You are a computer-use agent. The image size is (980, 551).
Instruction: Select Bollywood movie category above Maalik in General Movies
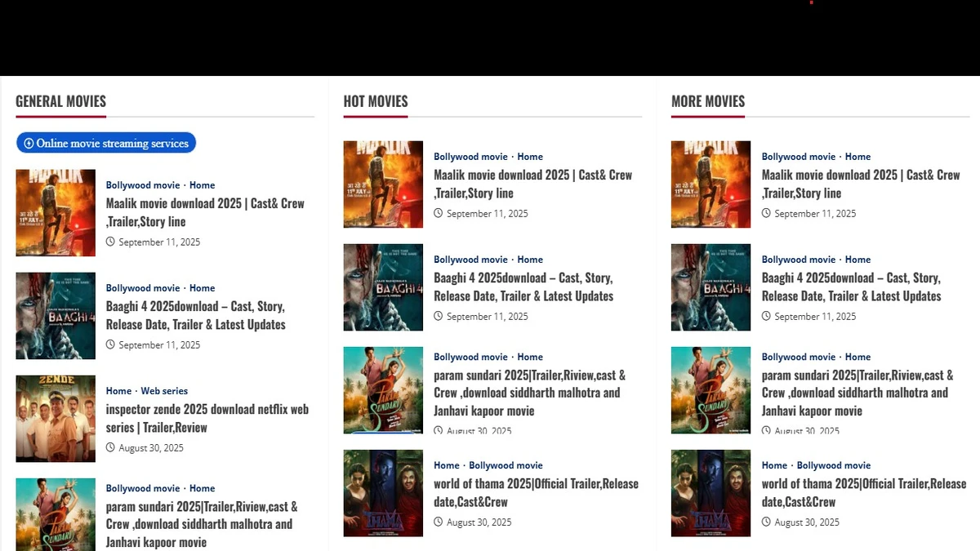[143, 185]
